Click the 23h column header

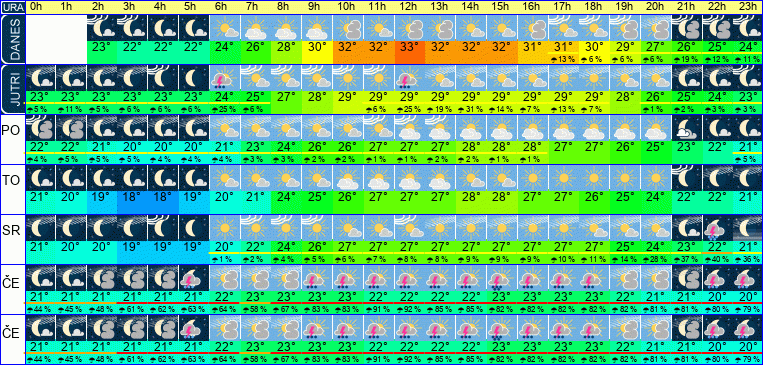[x=747, y=7]
